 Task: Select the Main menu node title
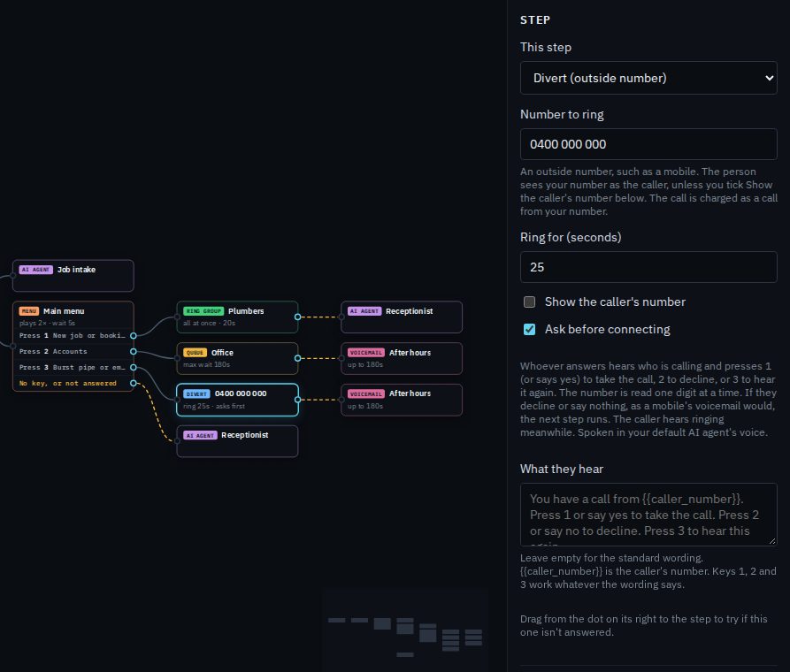64,311
